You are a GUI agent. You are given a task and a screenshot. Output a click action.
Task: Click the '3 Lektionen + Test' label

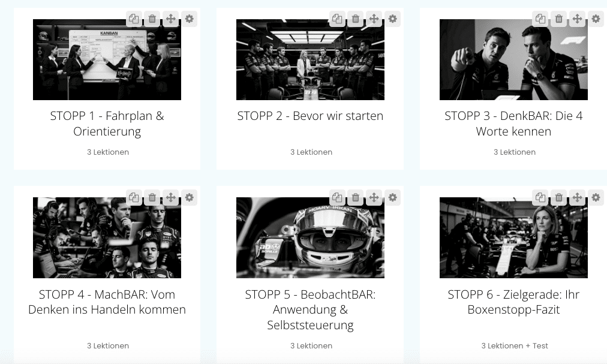pyautogui.click(x=515, y=346)
